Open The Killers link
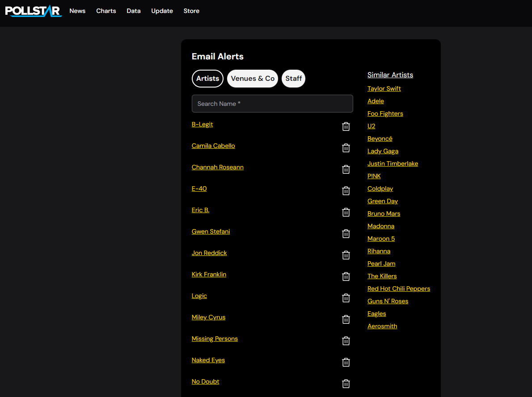532x397 pixels. coord(382,276)
